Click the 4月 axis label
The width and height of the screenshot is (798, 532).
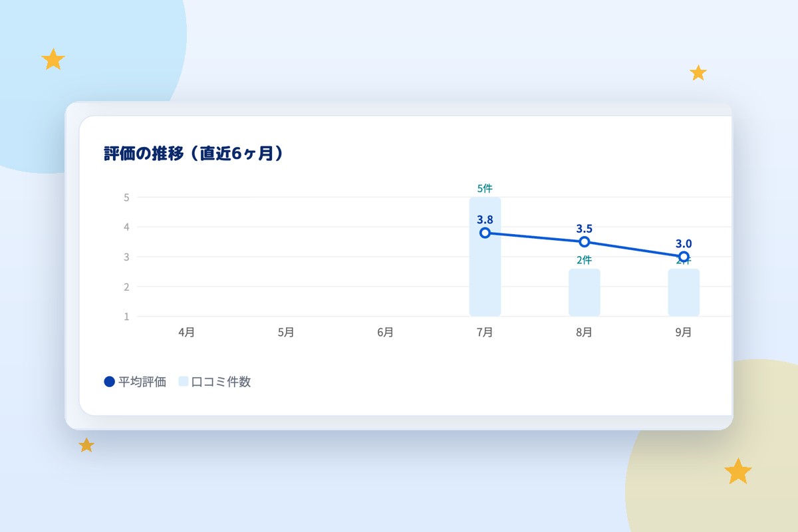[x=187, y=332]
